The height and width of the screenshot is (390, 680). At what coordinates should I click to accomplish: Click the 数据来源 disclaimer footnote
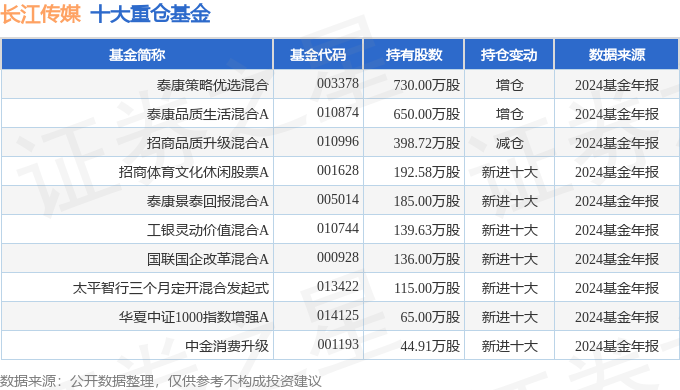click(161, 381)
